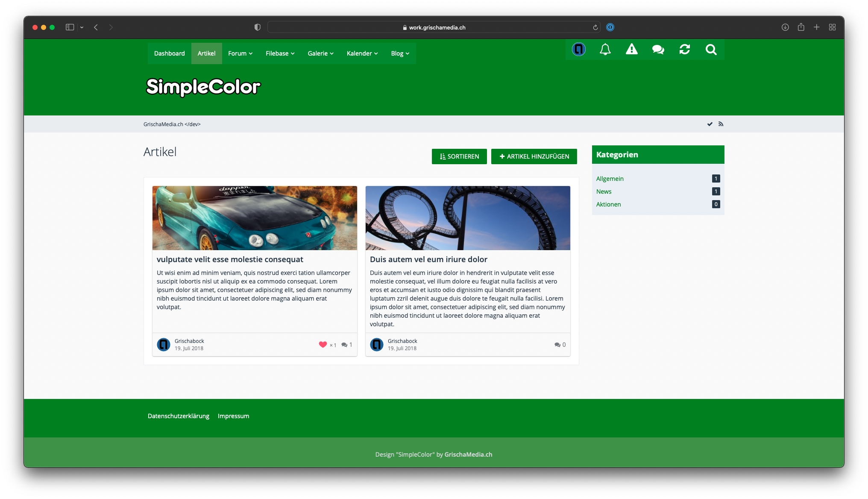Open the site search magnifier icon

click(x=711, y=50)
